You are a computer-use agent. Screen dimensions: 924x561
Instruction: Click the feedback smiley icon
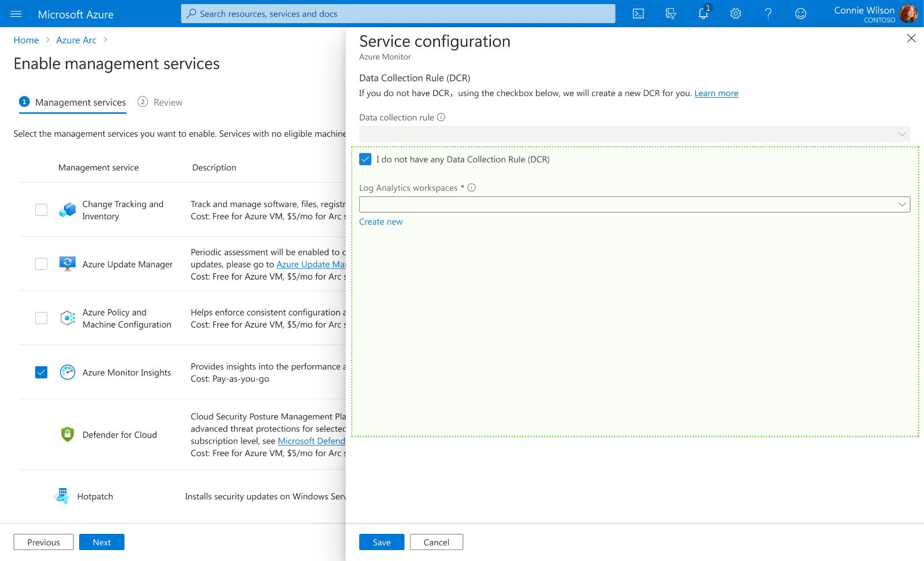pyautogui.click(x=800, y=14)
